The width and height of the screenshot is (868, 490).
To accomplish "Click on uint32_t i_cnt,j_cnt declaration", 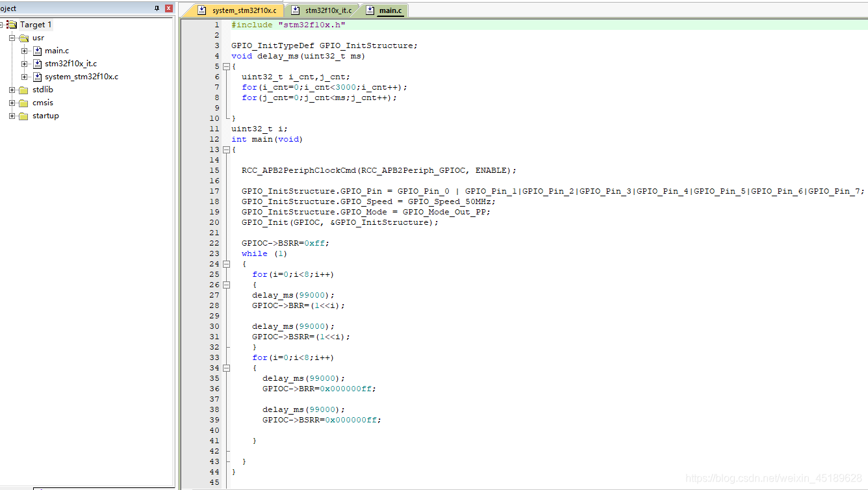I will (x=296, y=77).
